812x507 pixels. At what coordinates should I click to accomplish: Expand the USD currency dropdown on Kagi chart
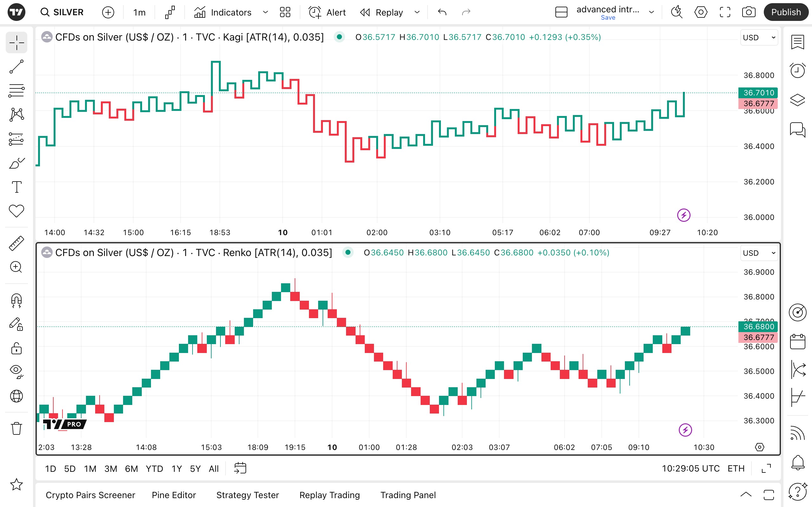[759, 38]
